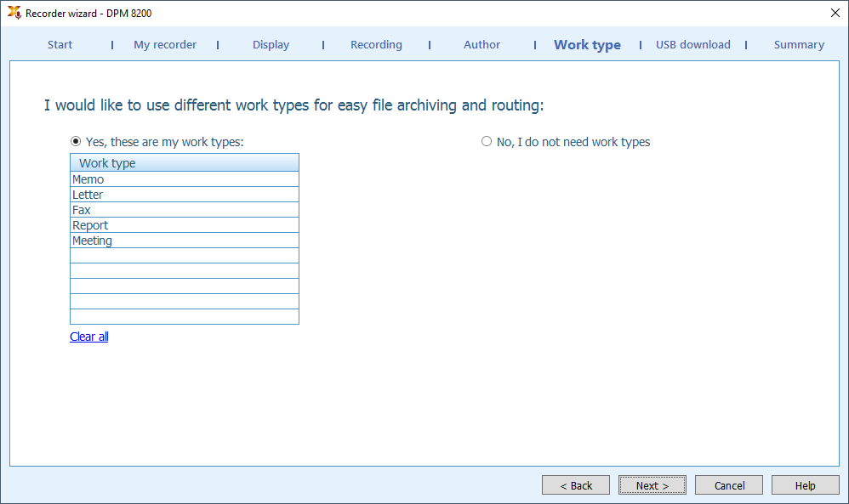Go to the Start step

click(60, 45)
